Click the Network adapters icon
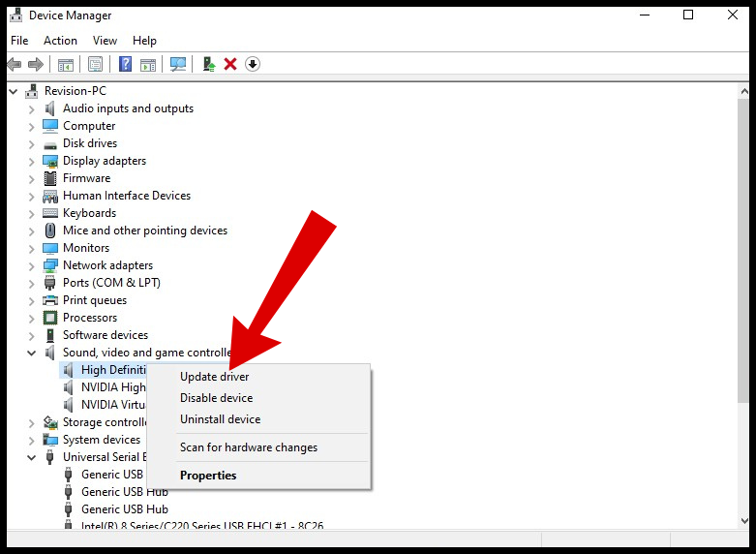The width and height of the screenshot is (756, 554). tap(50, 265)
